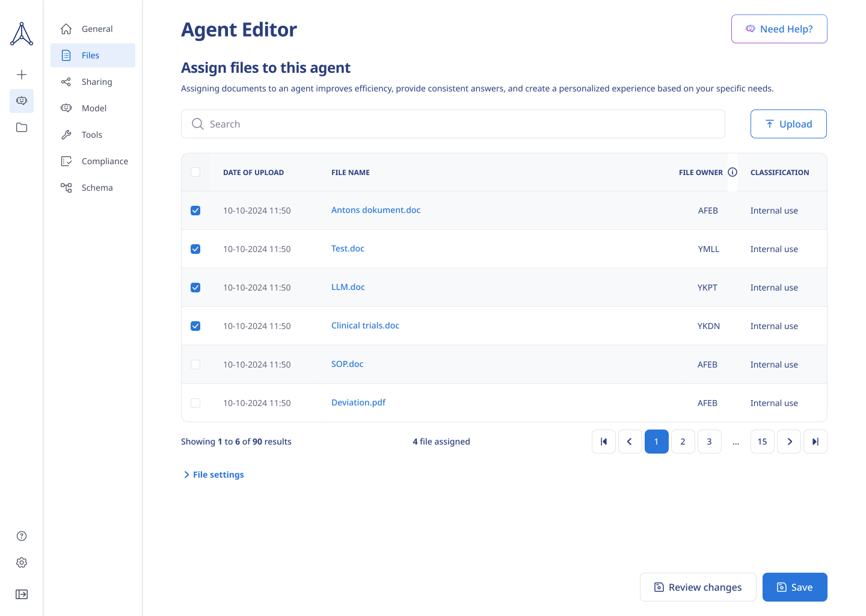This screenshot has height=616, width=866.
Task: Click the Need Help? button
Action: (x=779, y=29)
